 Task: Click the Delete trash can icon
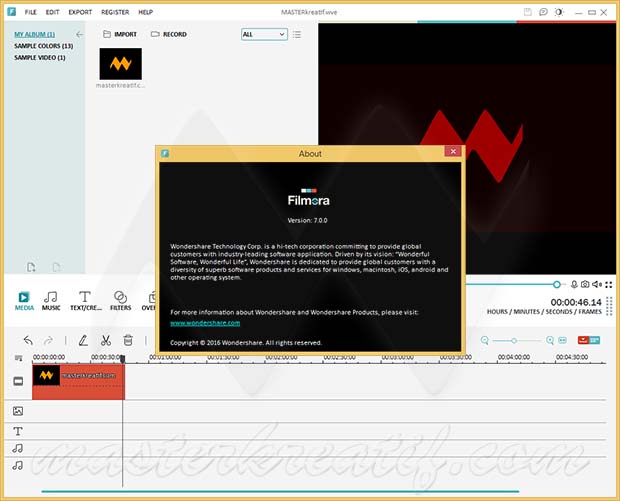(128, 340)
